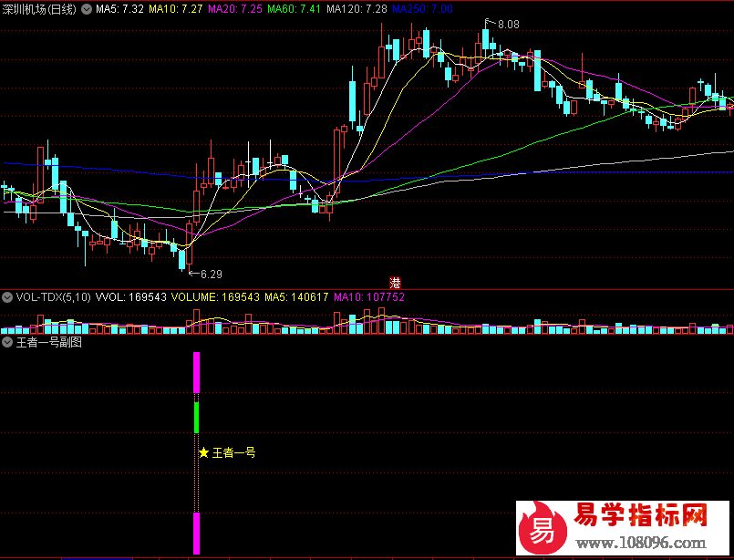The height and width of the screenshot is (560, 734).
Task: Click the yellow star signal icon
Action: (203, 452)
